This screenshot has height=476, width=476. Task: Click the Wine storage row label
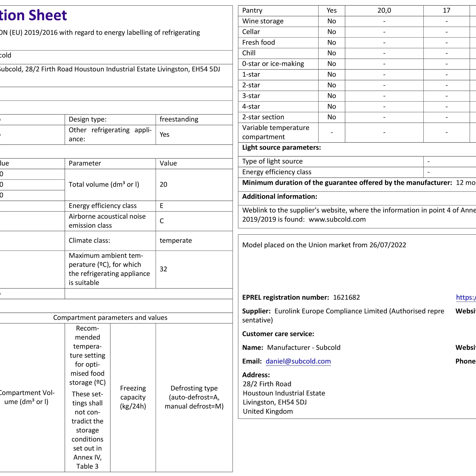[263, 21]
